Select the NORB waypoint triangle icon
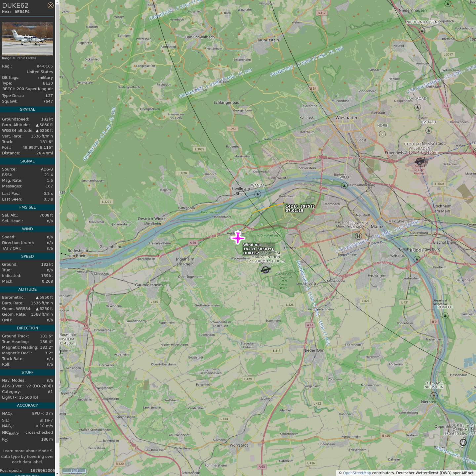Viewport: 476px width, 476px height. coord(382,134)
